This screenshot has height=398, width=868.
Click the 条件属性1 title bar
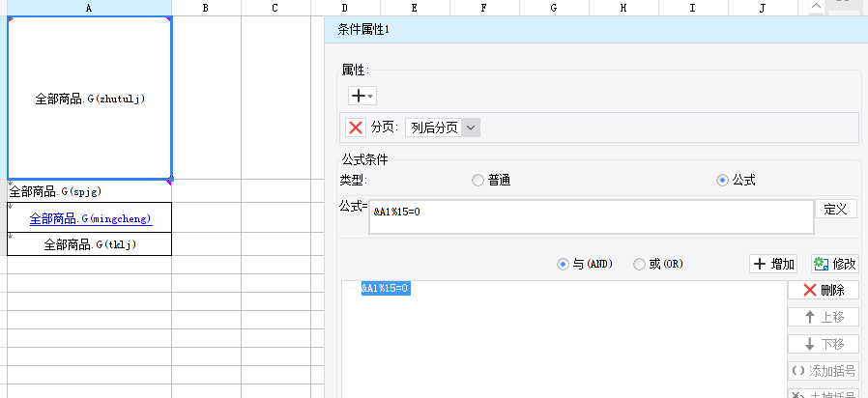[596, 30]
